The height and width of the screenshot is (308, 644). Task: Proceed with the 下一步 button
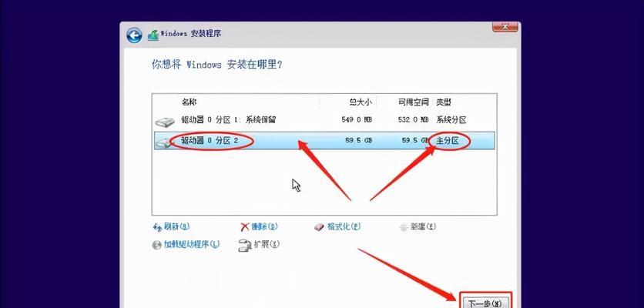coord(485,303)
